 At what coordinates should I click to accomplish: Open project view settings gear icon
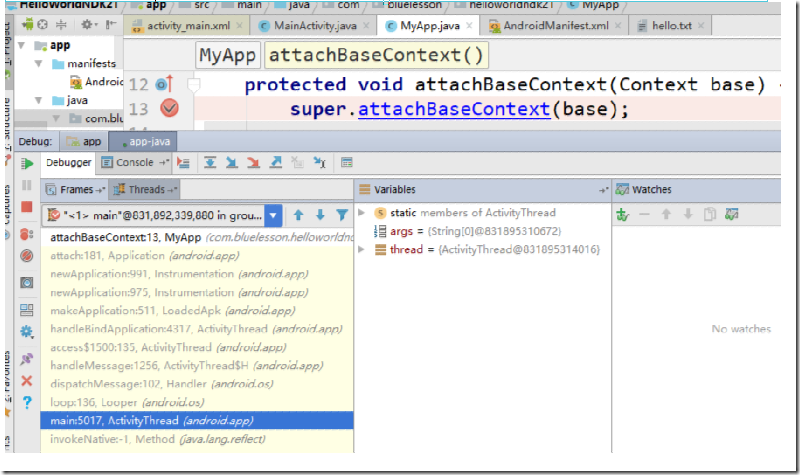[x=87, y=24]
